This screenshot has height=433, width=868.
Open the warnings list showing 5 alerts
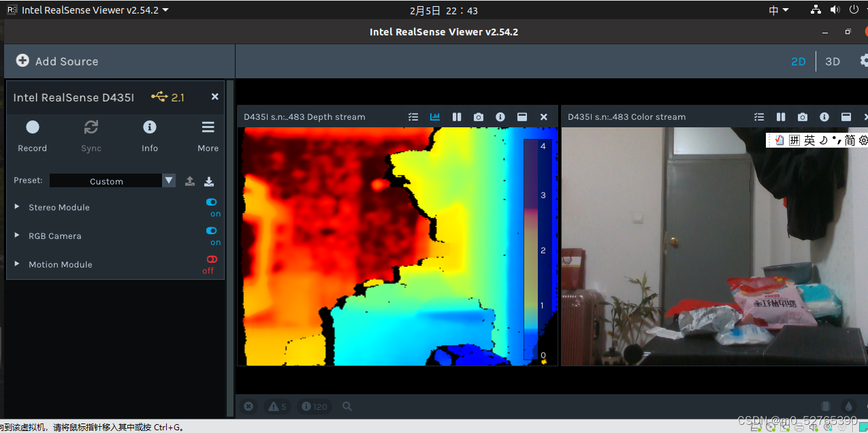click(277, 406)
